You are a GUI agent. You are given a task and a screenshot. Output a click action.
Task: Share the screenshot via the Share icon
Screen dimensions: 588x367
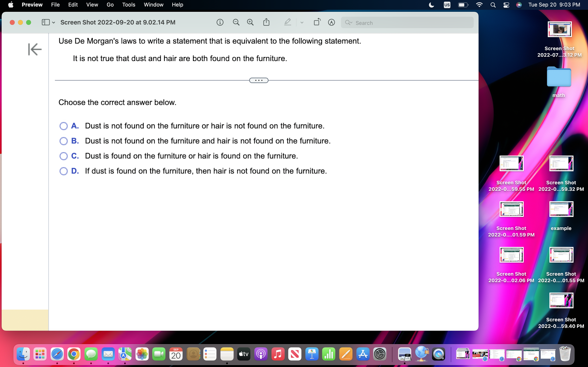(267, 22)
